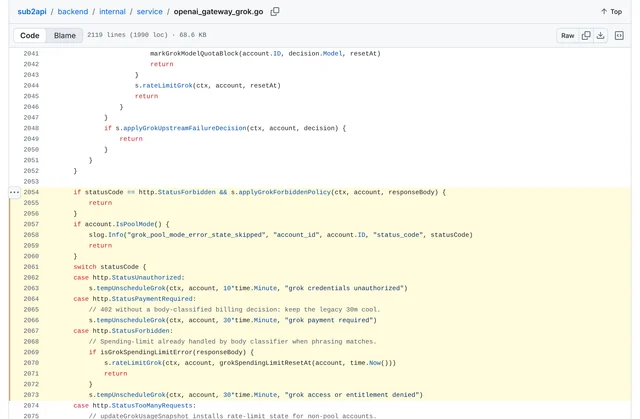The image size is (640, 419).
Task: Click the isGrokSpendingLimitError function call
Action: click(146, 352)
